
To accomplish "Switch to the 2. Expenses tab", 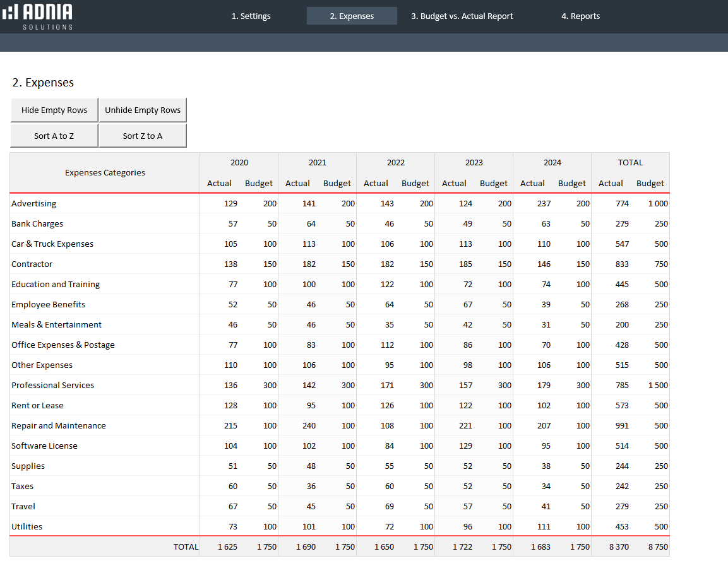I will (352, 16).
